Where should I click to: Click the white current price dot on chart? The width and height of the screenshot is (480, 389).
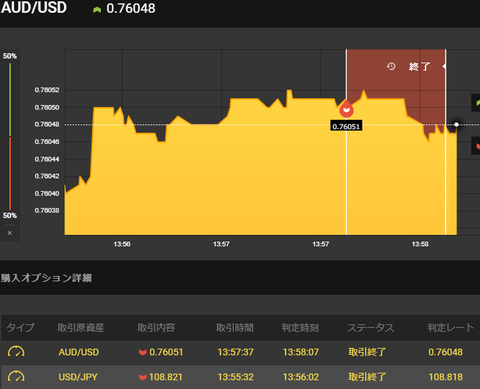tap(457, 125)
